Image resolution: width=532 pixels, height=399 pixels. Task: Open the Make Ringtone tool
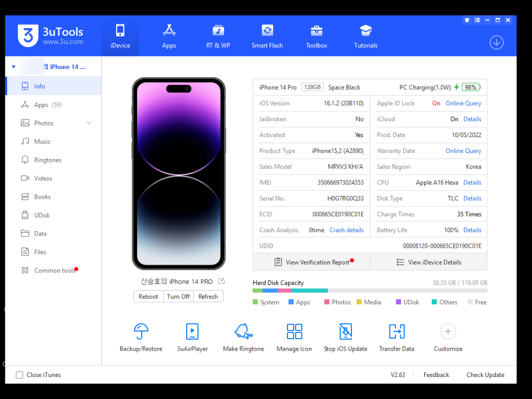(x=243, y=331)
